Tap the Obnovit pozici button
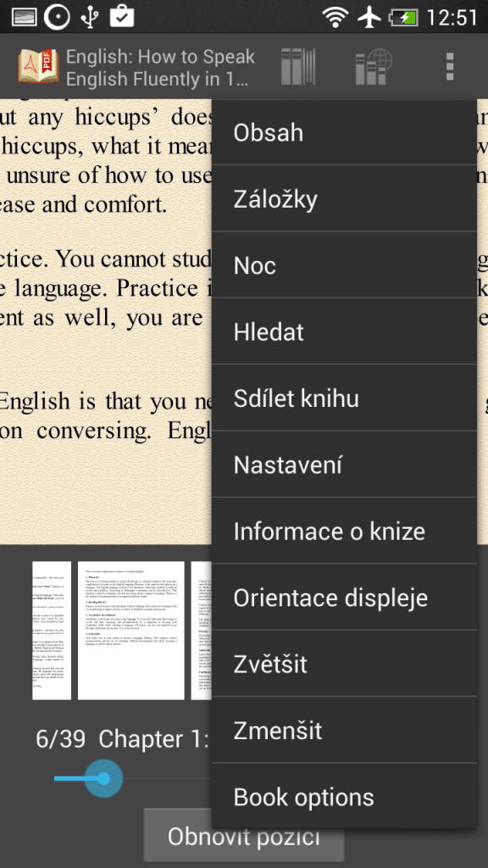The width and height of the screenshot is (488, 868). tap(243, 837)
